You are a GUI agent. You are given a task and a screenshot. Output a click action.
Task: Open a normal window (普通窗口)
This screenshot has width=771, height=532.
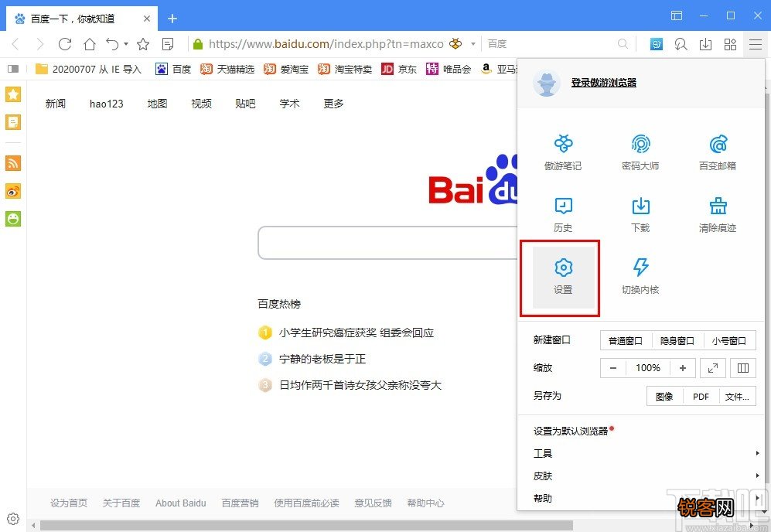click(626, 340)
